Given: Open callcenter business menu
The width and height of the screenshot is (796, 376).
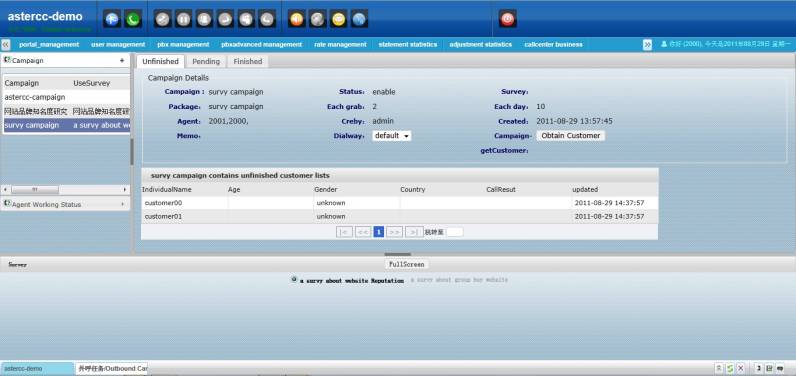Looking at the screenshot, I should tap(553, 45).
